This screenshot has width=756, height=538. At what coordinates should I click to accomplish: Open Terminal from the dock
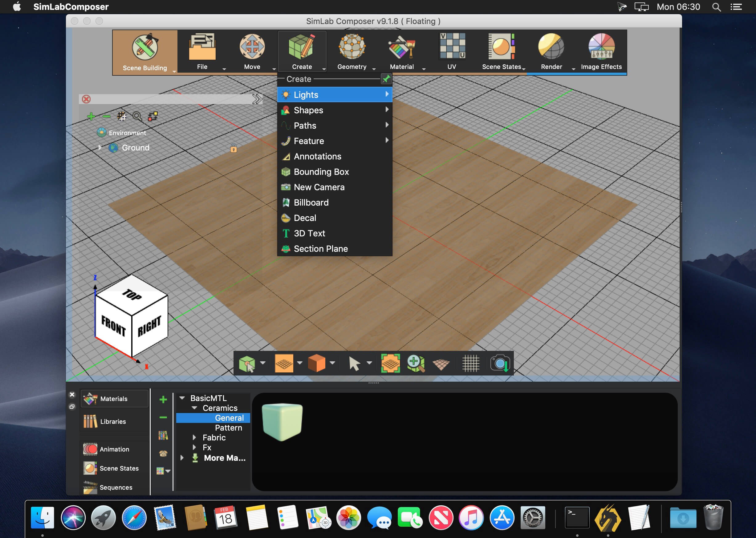coord(577,517)
